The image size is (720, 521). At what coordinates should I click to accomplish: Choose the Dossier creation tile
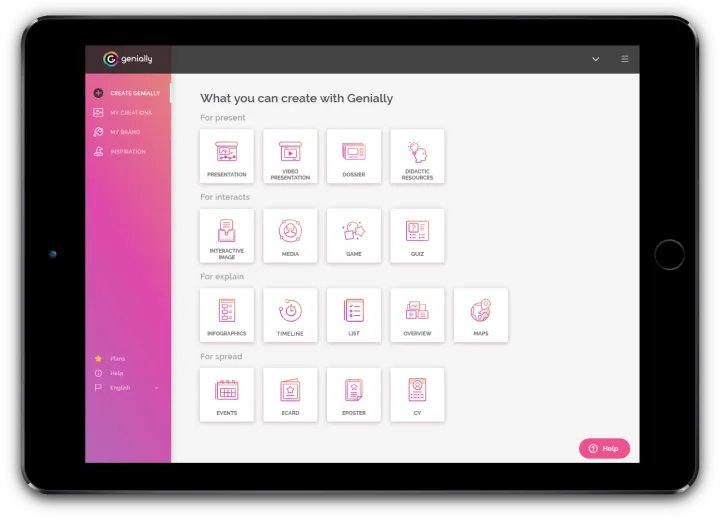pos(354,156)
